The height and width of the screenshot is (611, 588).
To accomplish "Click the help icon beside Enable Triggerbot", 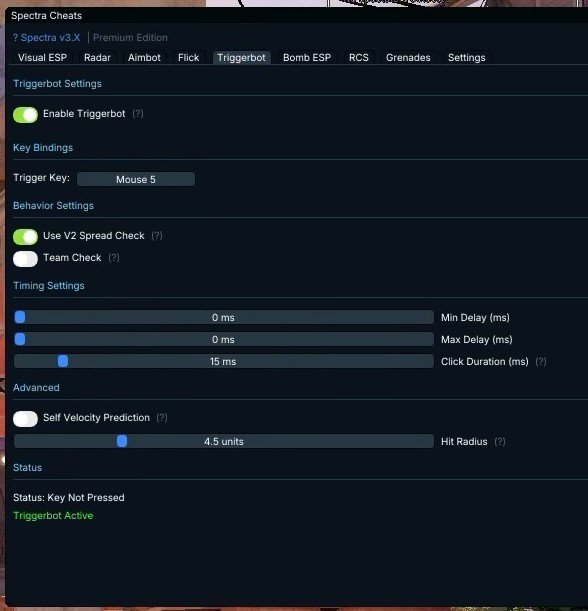I will pos(138,114).
